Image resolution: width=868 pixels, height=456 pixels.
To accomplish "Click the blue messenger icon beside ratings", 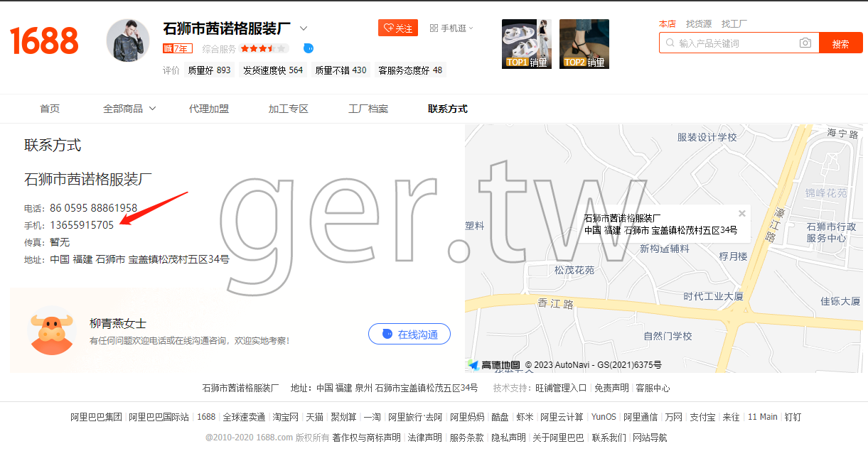I will (308, 48).
